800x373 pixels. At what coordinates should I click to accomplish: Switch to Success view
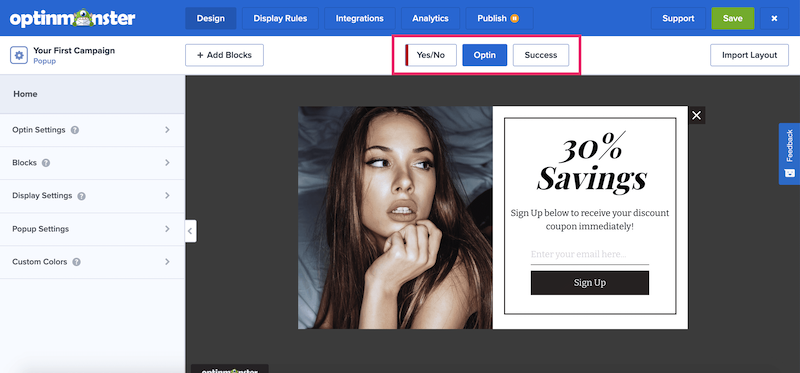[541, 55]
